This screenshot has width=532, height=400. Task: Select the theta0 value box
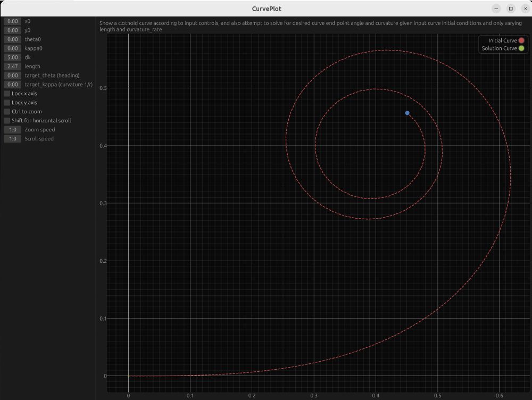click(13, 39)
